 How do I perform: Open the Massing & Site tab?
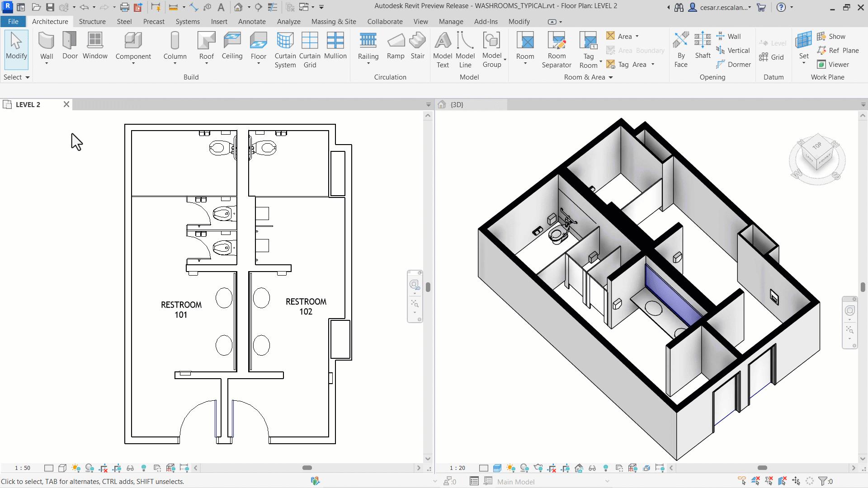click(334, 22)
